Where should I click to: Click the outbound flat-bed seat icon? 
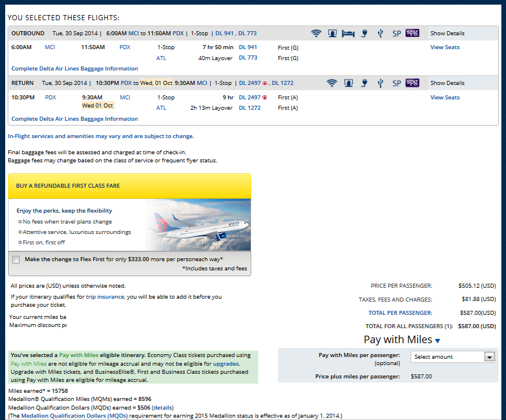coord(348,34)
